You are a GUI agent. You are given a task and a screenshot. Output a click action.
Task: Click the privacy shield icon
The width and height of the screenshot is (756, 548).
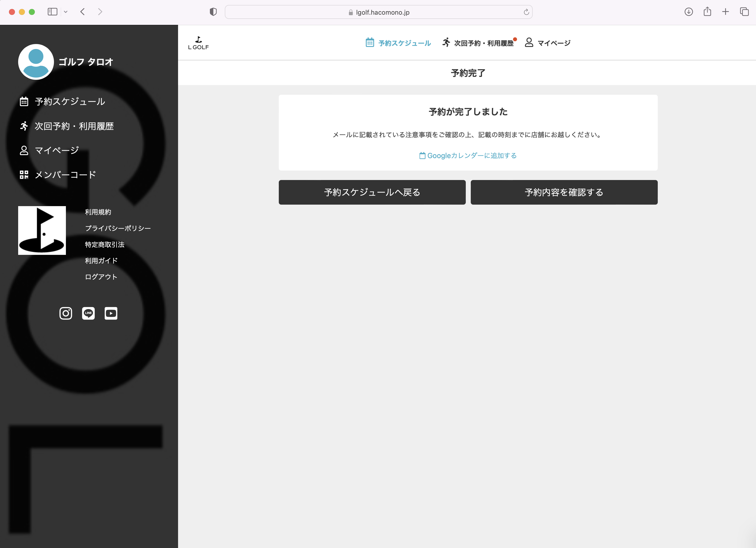[213, 12]
